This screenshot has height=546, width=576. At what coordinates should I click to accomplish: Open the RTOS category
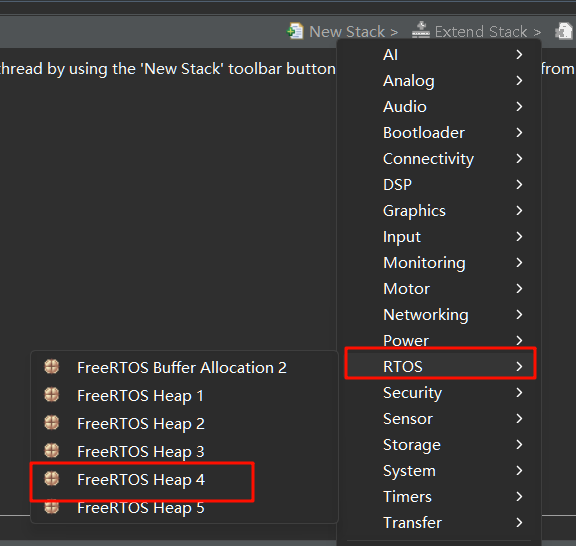439,367
